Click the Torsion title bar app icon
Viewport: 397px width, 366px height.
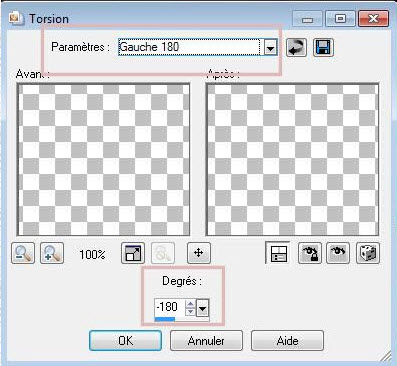click(16, 18)
